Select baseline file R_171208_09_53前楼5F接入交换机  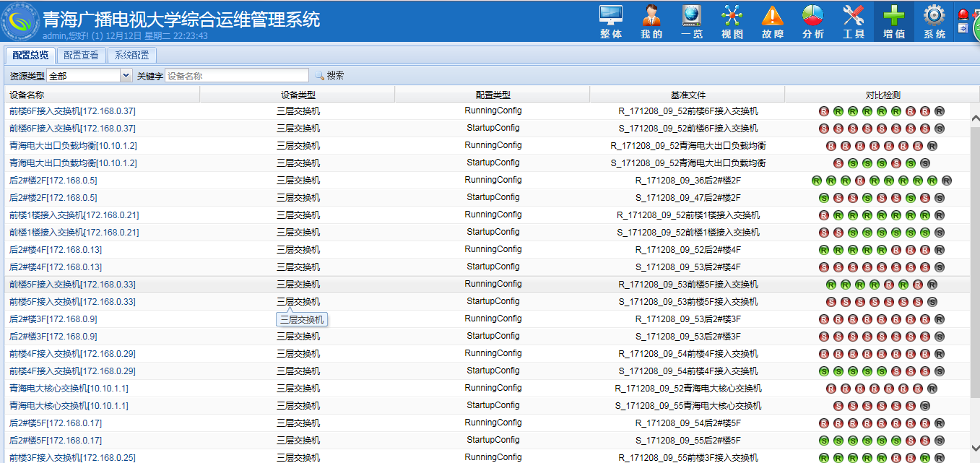click(x=688, y=285)
